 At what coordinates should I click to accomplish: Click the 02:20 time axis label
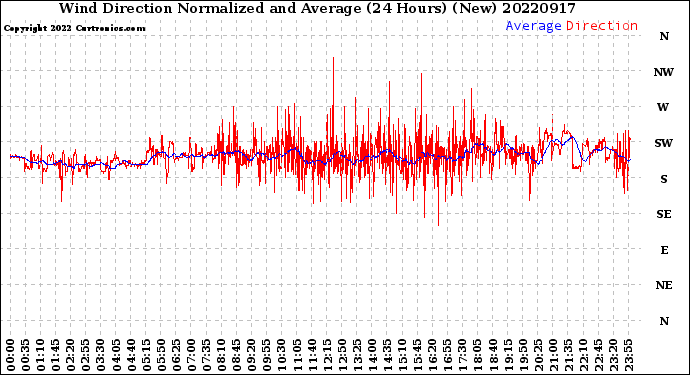pyautogui.click(x=71, y=355)
